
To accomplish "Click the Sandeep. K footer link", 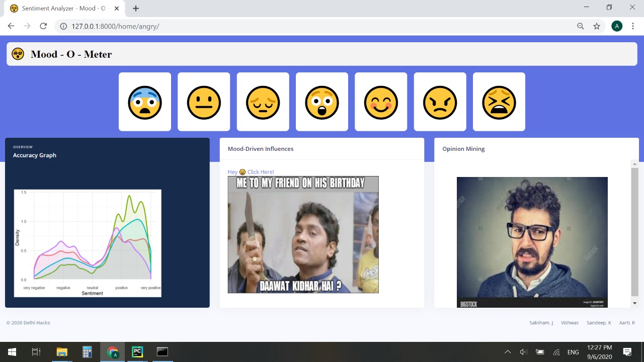I will point(599,323).
